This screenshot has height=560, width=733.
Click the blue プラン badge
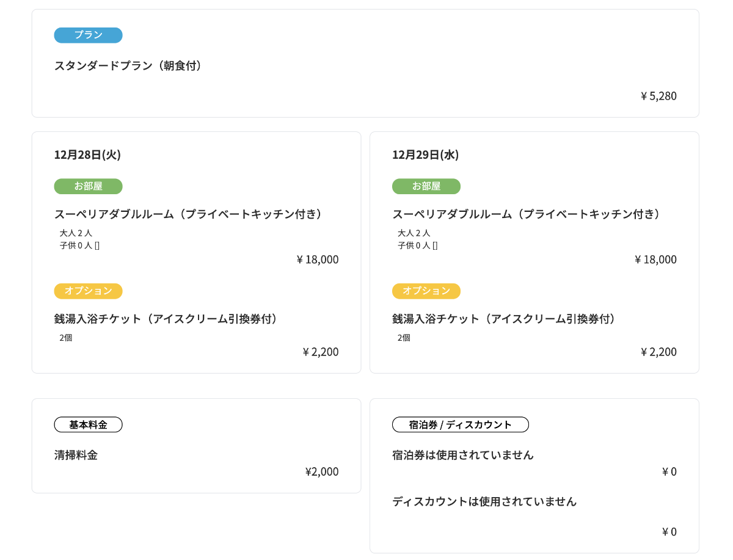88,35
